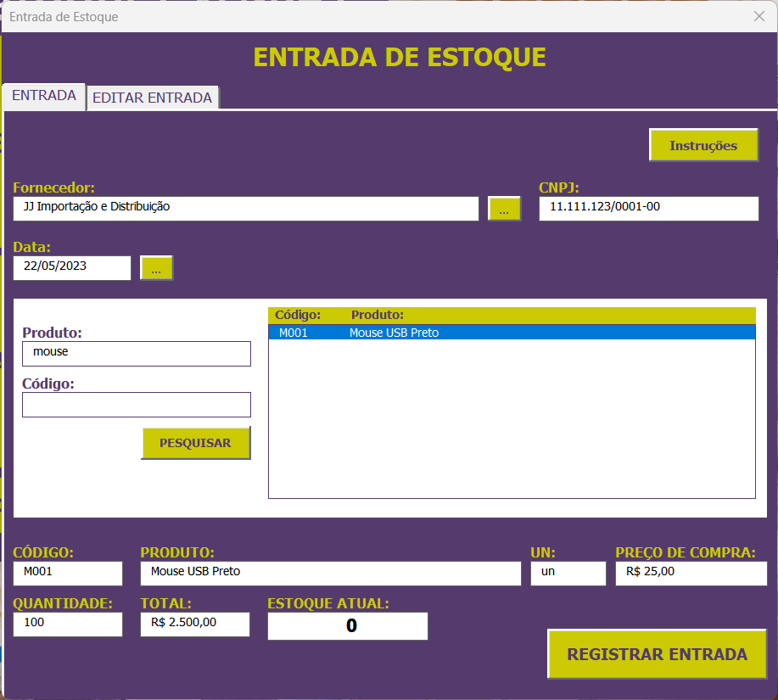The width and height of the screenshot is (778, 700).
Task: Click the Fornecedor: label
Action: pos(53,188)
